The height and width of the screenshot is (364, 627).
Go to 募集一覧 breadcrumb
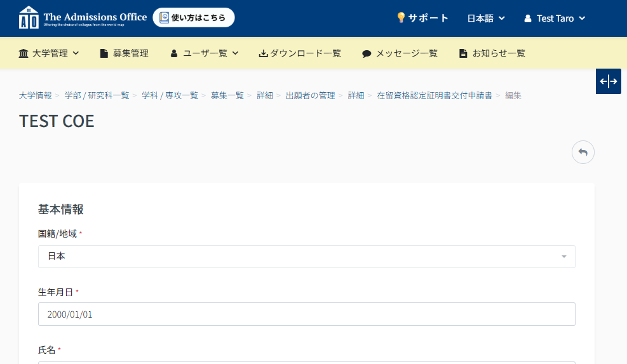click(x=227, y=95)
